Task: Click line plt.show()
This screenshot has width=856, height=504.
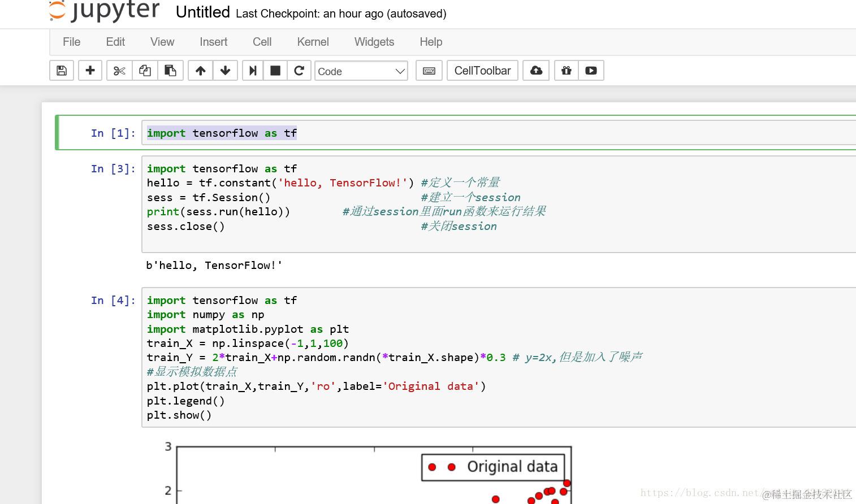Action: click(x=179, y=415)
